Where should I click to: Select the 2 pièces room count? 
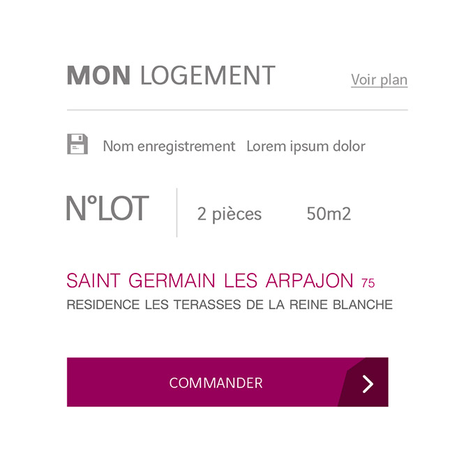click(x=230, y=214)
